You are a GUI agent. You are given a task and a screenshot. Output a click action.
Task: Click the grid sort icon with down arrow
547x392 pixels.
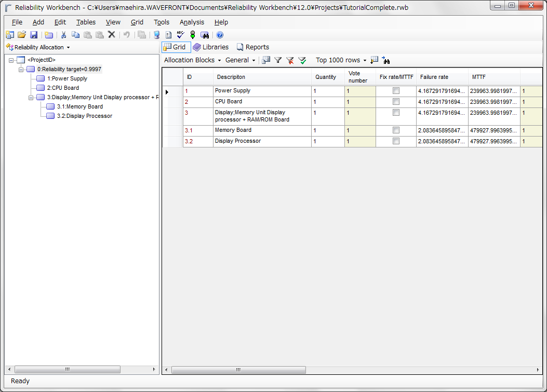375,60
